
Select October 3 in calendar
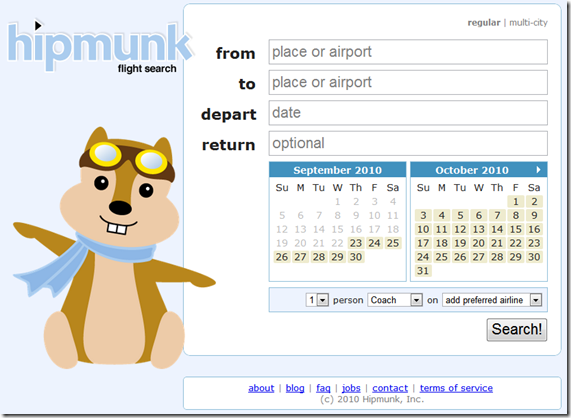[x=423, y=216]
